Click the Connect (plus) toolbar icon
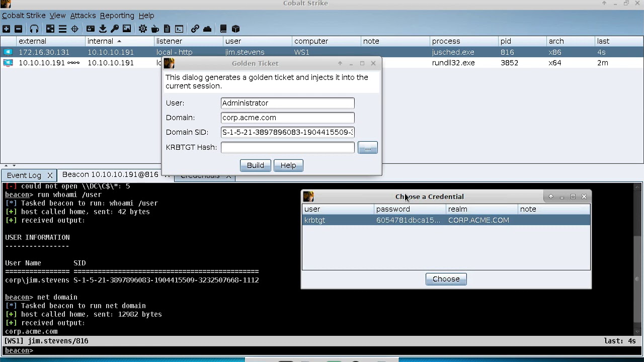The height and width of the screenshot is (362, 644). tap(6, 29)
